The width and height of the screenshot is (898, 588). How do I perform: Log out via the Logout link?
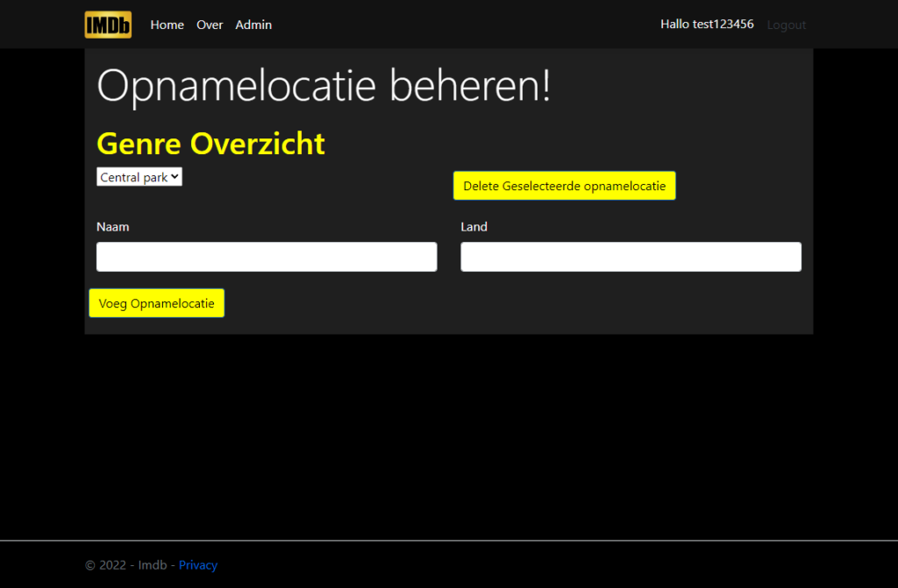point(787,25)
